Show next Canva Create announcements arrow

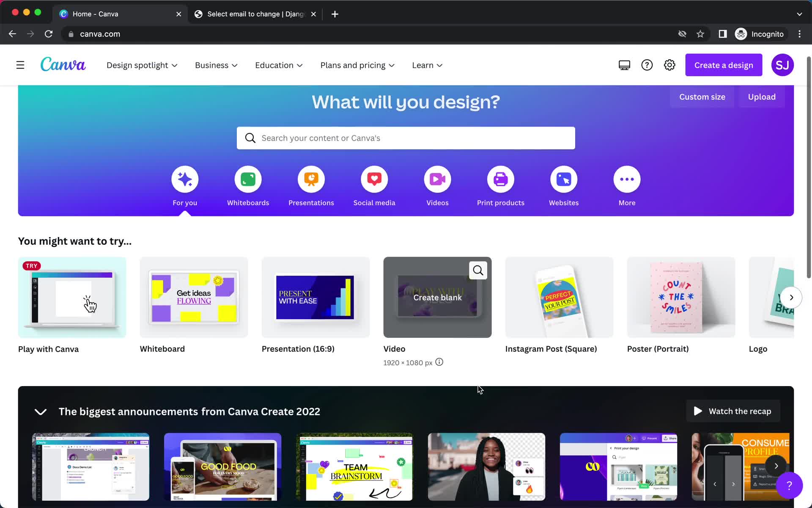[x=776, y=466]
